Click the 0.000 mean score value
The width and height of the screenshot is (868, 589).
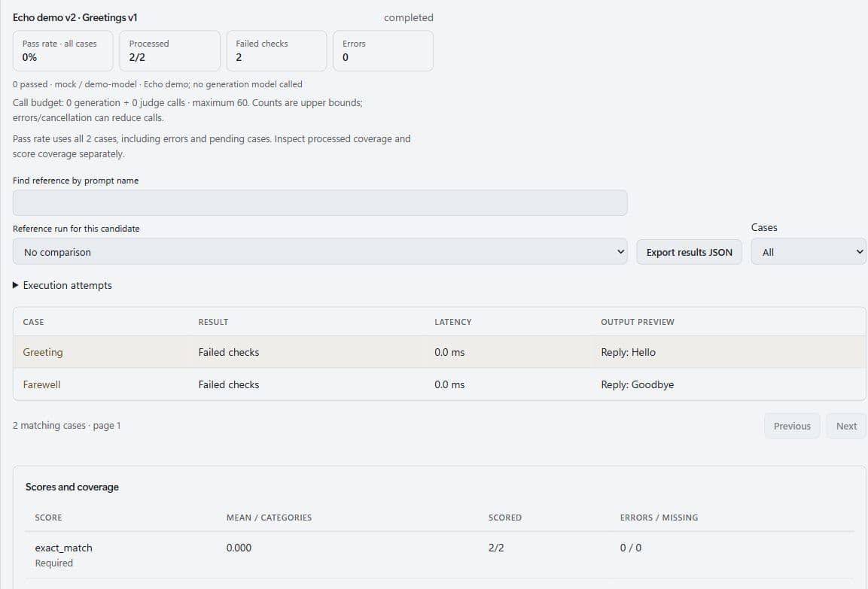pyautogui.click(x=239, y=548)
